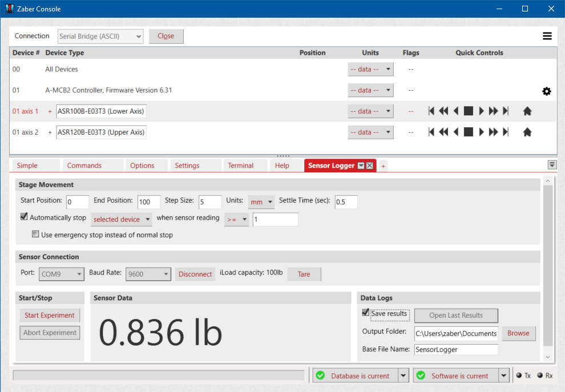Open tab list menu icon at right
This screenshot has height=392, width=565.
click(552, 165)
